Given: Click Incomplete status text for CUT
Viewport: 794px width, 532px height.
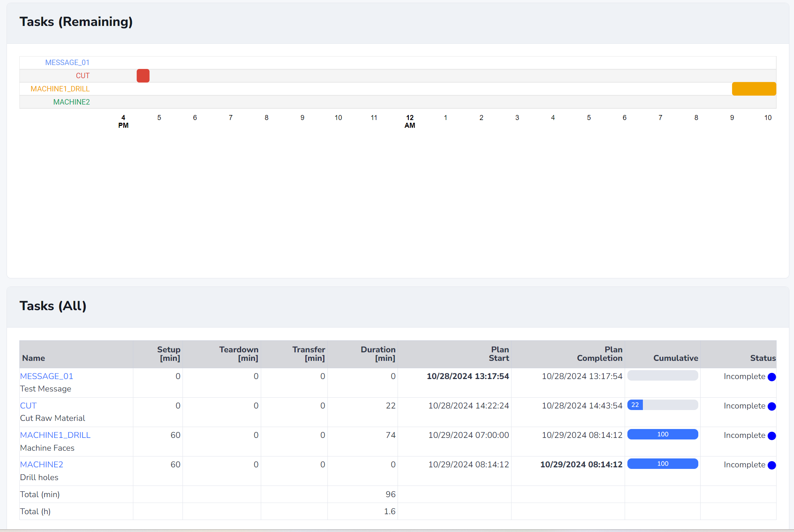Looking at the screenshot, I should [x=744, y=406].
